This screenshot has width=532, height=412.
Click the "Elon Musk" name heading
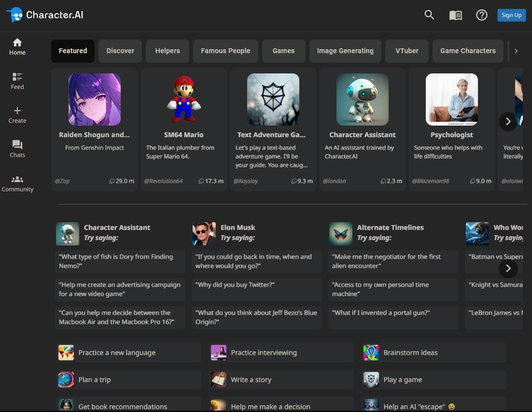238,227
